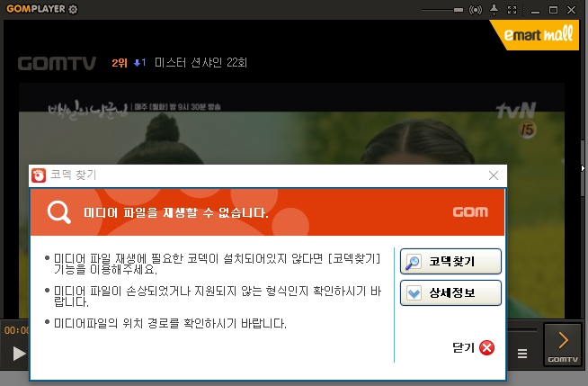The image size is (588, 386).
Task: Click the GOMPLAYER logo menu
Action: 36,9
